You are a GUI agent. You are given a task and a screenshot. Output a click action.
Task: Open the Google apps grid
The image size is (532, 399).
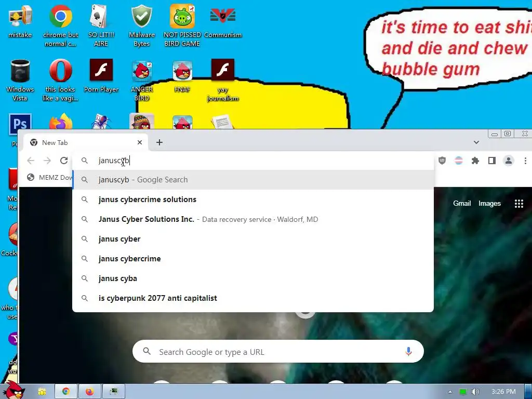click(x=519, y=204)
